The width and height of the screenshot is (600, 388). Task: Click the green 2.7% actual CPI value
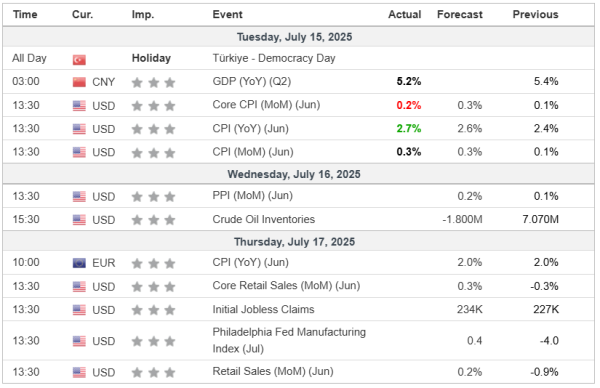pos(409,129)
